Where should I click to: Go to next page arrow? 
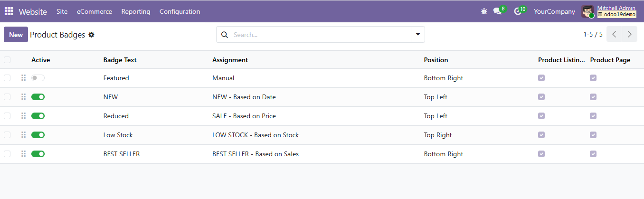click(629, 34)
